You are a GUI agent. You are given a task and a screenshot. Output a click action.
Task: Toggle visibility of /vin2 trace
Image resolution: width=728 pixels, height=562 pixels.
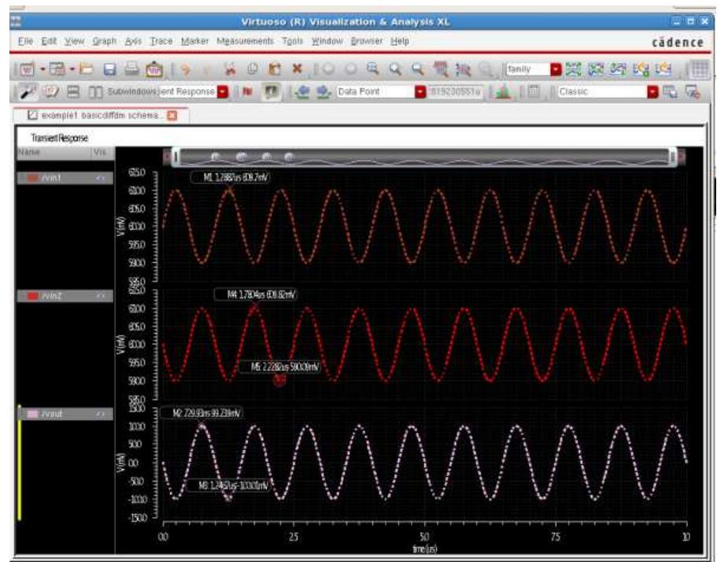(x=100, y=296)
